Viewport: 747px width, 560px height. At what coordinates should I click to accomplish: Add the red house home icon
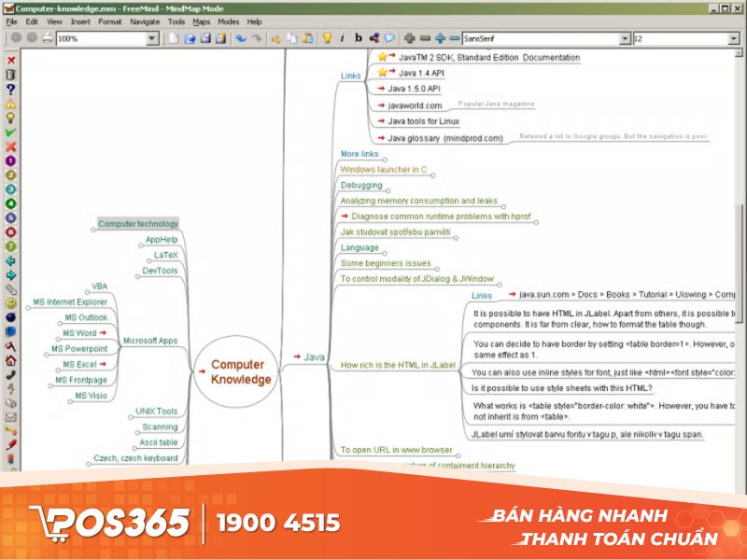click(10, 360)
